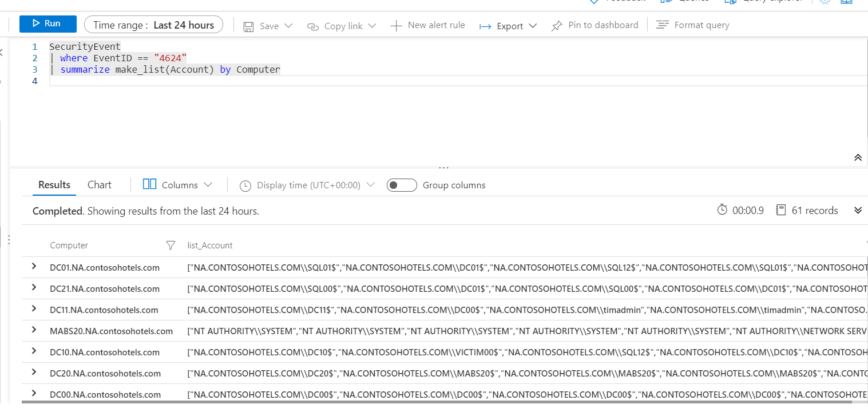Sort by the Computer column header
Viewport: 868px width, 412px height.
[x=69, y=245]
